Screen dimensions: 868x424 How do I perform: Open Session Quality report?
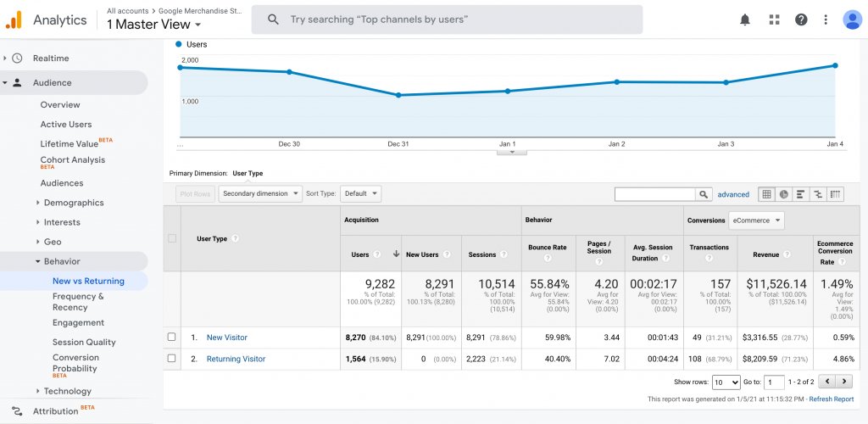pos(84,342)
